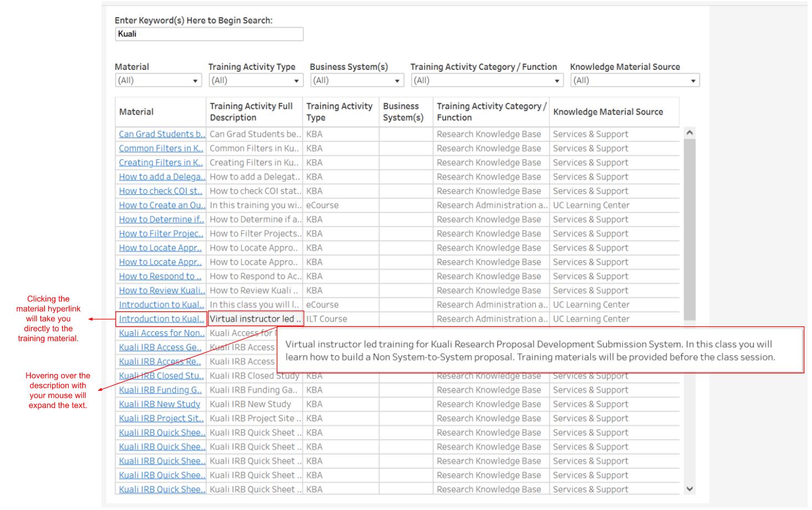
Task: Open the Training Activity Type filter dropdown
Action: click(256, 80)
